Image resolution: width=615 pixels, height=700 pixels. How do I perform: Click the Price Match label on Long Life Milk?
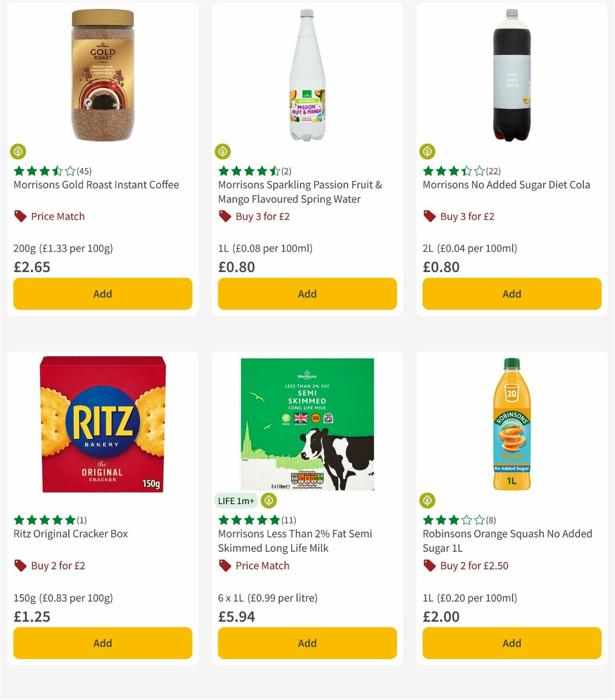click(x=262, y=566)
